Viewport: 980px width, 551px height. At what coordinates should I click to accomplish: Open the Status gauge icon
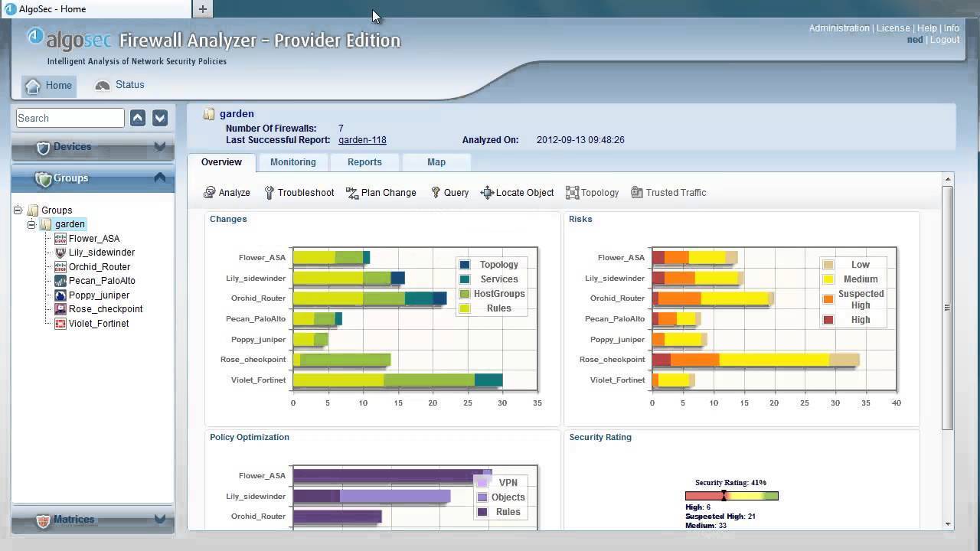click(103, 86)
